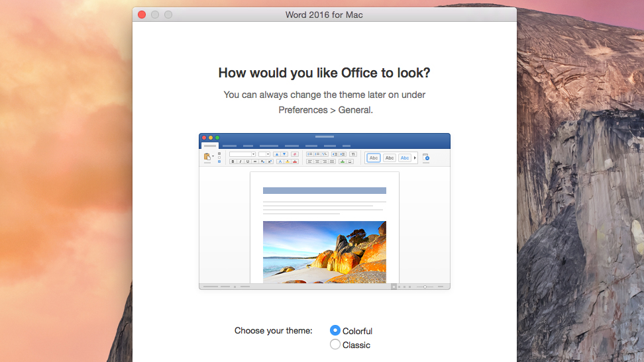Click the "How would you like Office to look?" heading

point(324,73)
